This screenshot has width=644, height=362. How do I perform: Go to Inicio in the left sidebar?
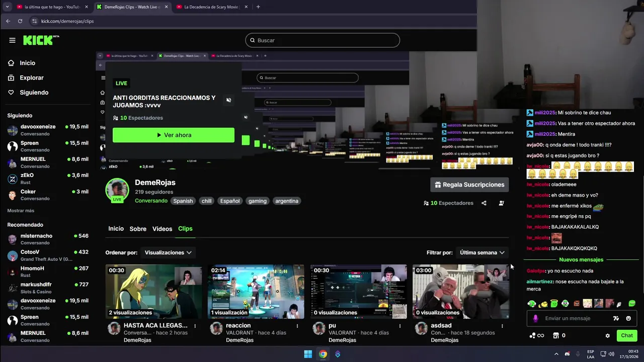[x=22, y=63]
